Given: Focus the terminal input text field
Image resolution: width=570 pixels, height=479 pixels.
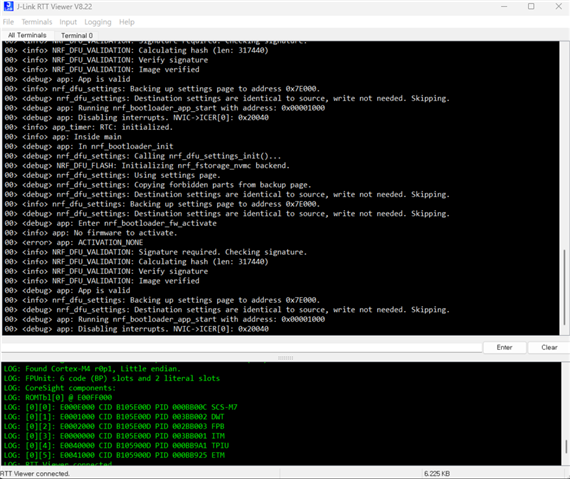Looking at the screenshot, I should (x=241, y=347).
